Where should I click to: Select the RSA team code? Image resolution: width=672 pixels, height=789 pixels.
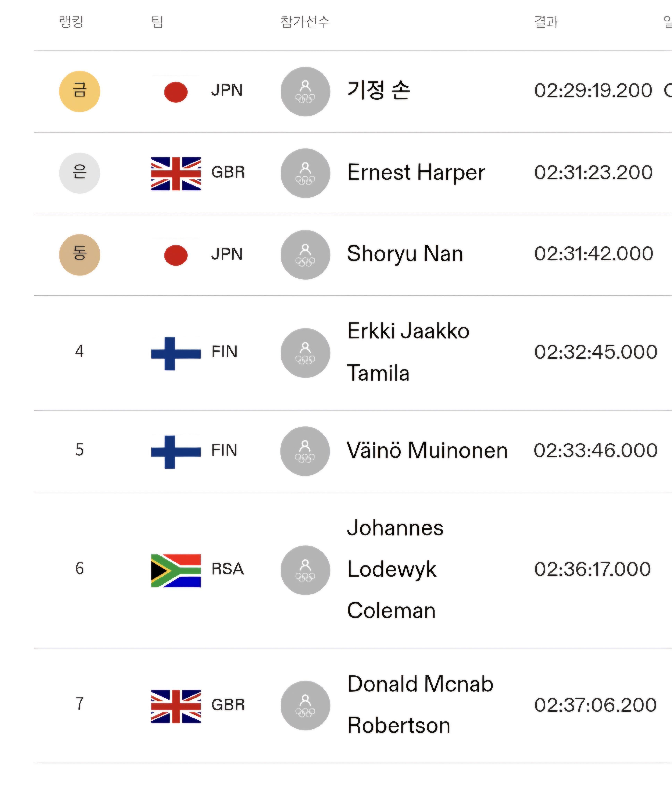click(227, 569)
